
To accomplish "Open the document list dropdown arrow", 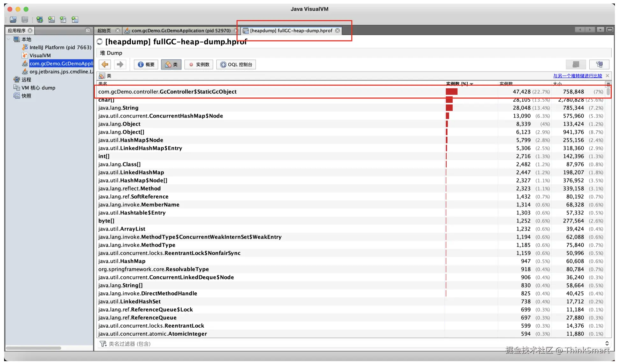I will pyautogui.click(x=600, y=30).
